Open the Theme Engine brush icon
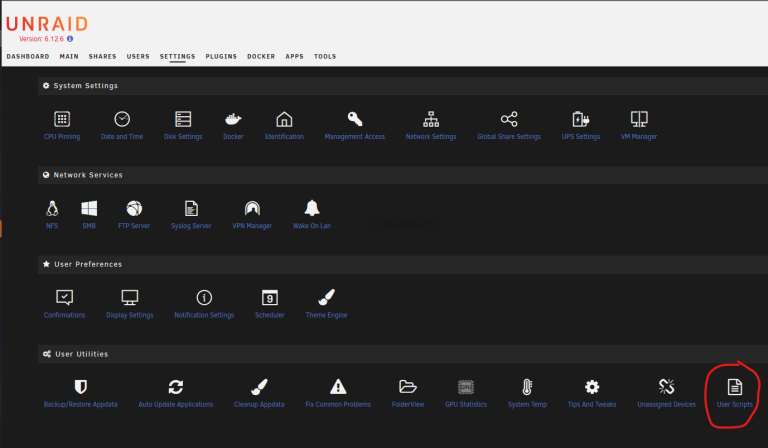This screenshot has width=768, height=448. point(326,297)
